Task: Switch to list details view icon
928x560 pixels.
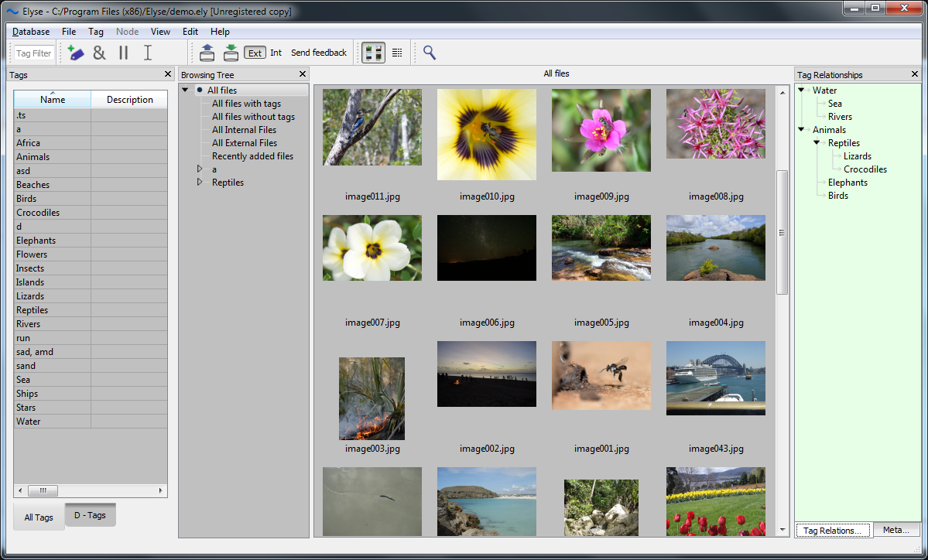Action: coord(397,53)
